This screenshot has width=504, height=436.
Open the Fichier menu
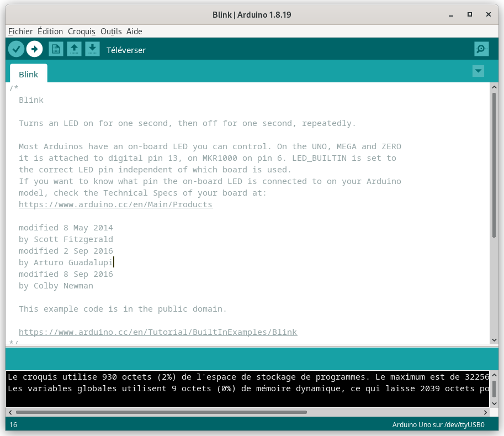(x=20, y=31)
